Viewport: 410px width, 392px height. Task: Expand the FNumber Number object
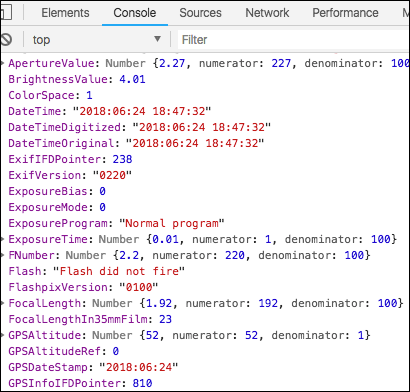click(3, 255)
